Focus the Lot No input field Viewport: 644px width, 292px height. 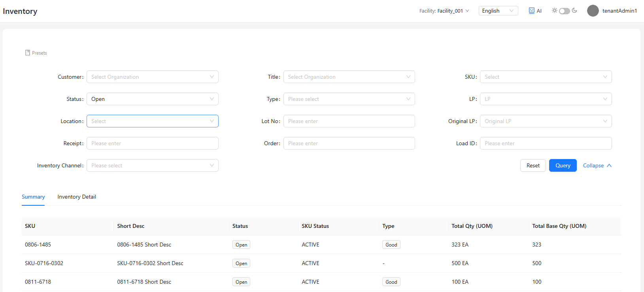(349, 121)
